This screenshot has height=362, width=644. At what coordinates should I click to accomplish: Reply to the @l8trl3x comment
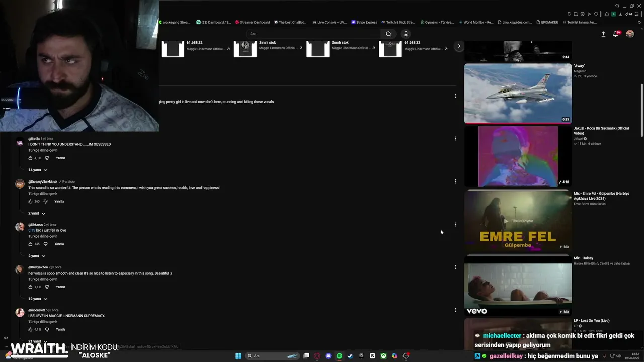pos(61,158)
